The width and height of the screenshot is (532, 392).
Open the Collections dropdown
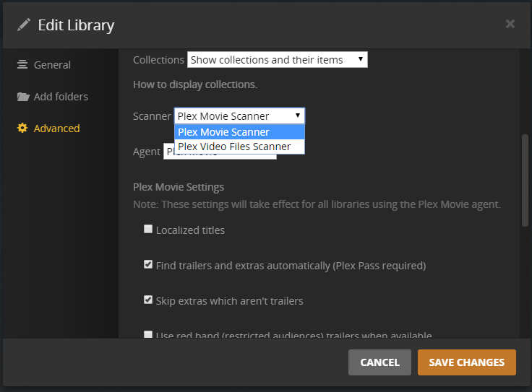tap(277, 60)
